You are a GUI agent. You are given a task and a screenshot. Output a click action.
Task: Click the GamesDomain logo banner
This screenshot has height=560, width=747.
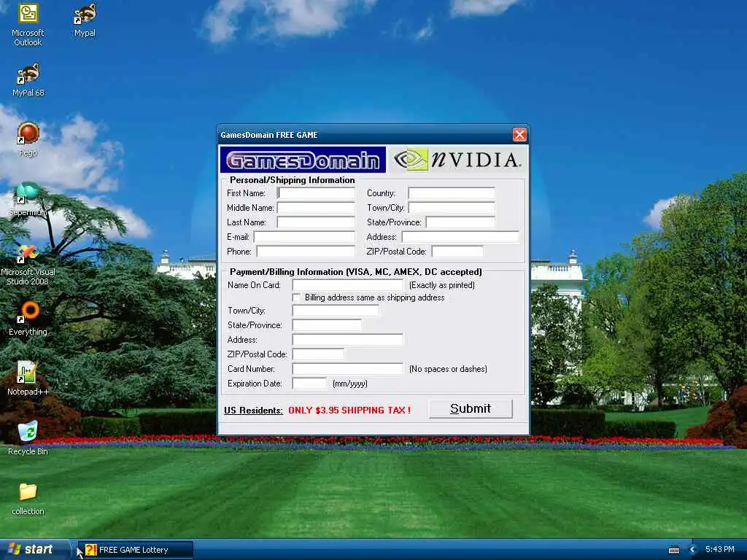(303, 160)
